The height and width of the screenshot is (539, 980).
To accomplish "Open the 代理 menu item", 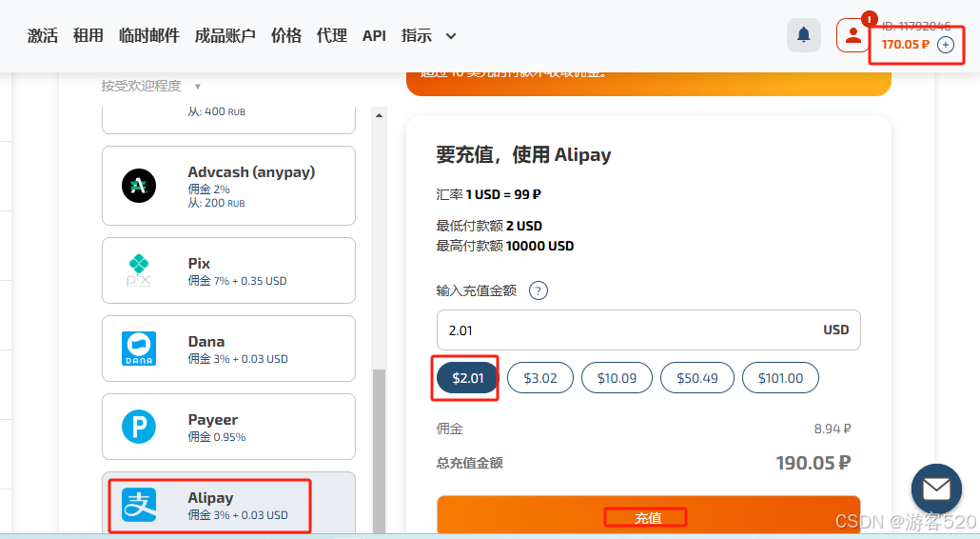I will click(x=332, y=35).
